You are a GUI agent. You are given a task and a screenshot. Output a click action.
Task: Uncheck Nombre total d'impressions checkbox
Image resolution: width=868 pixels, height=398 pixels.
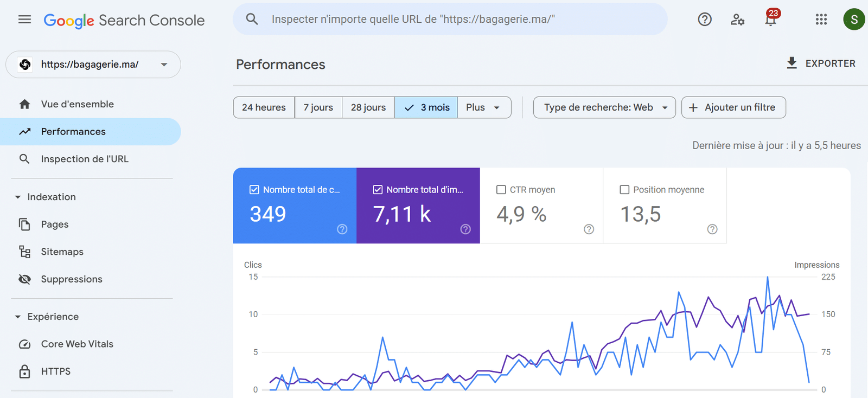click(x=378, y=190)
